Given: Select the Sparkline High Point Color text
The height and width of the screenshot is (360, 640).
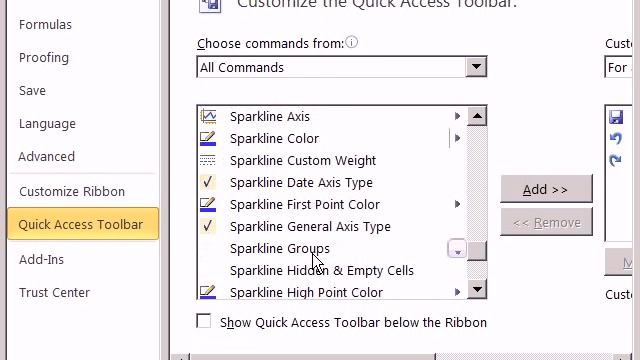Looking at the screenshot, I should click(307, 293).
